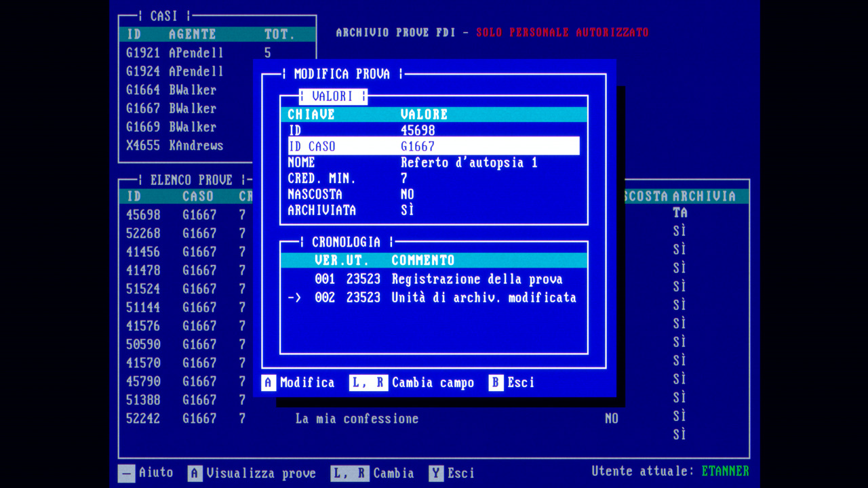Click Cambia campo in dialog footer

(x=433, y=383)
